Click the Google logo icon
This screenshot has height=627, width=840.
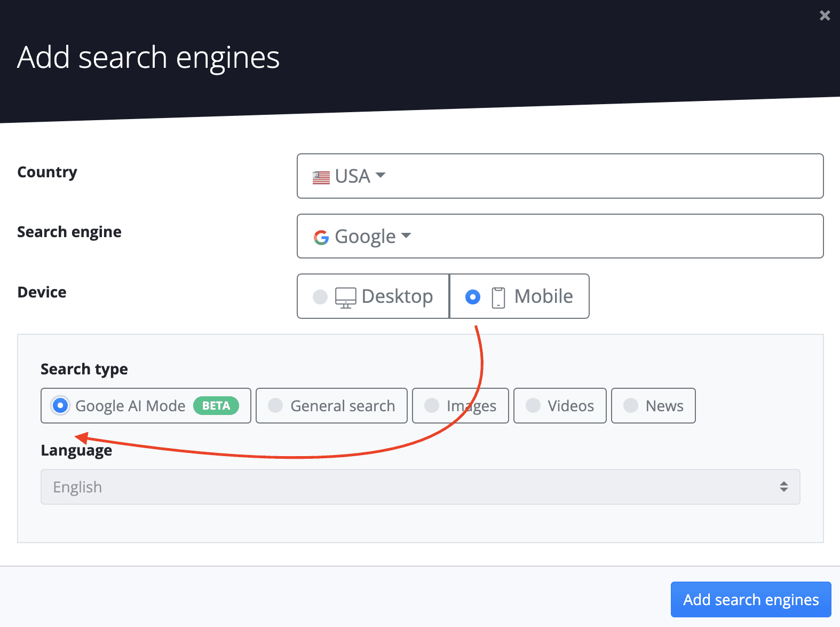[x=321, y=237]
